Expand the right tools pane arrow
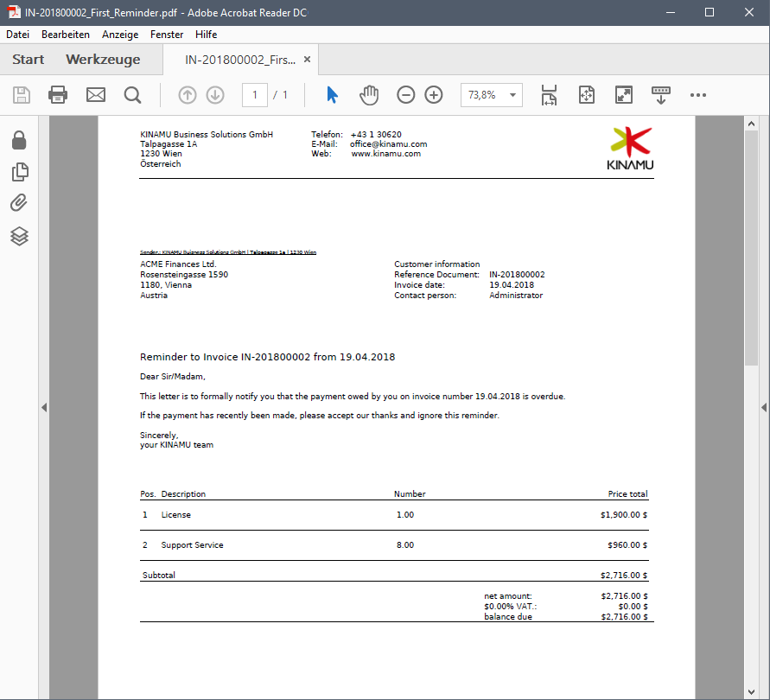 tap(764, 407)
